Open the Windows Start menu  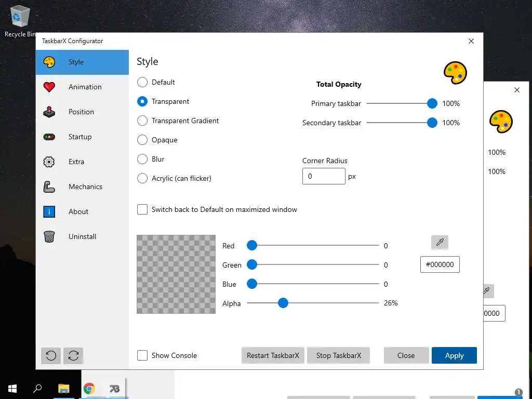pyautogui.click(x=12, y=389)
